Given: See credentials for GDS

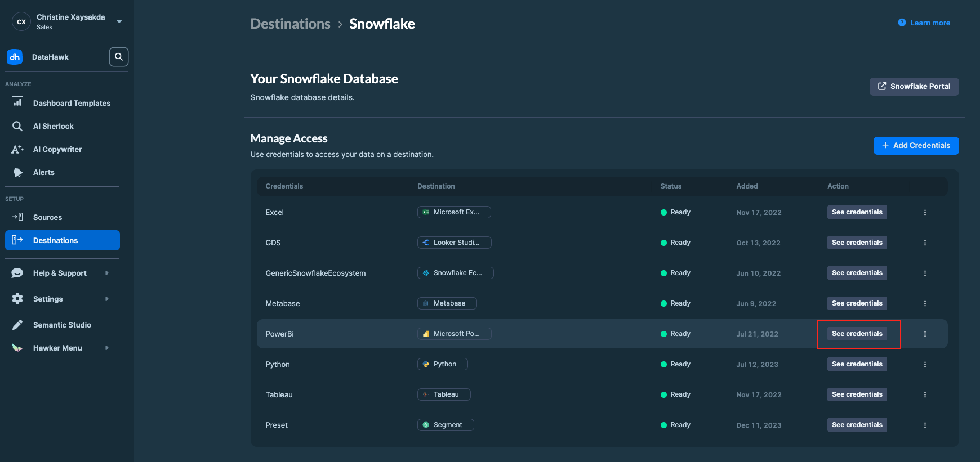Looking at the screenshot, I should [x=857, y=243].
